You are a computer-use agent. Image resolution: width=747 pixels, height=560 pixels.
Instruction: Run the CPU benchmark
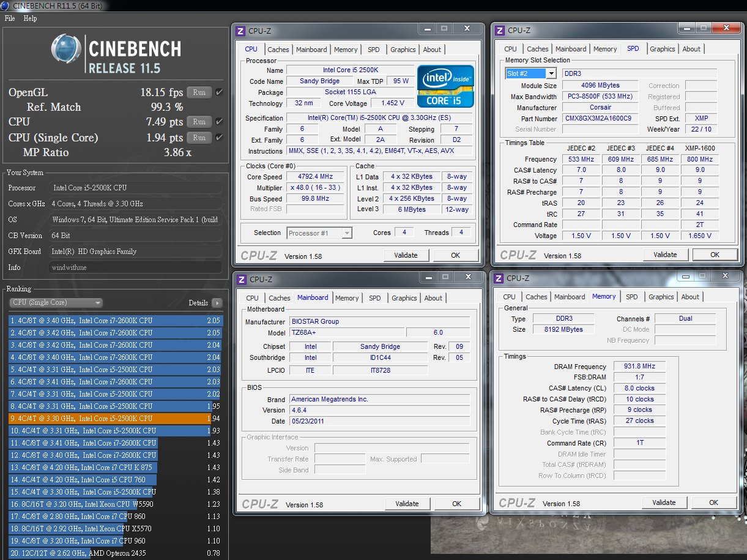pos(199,121)
